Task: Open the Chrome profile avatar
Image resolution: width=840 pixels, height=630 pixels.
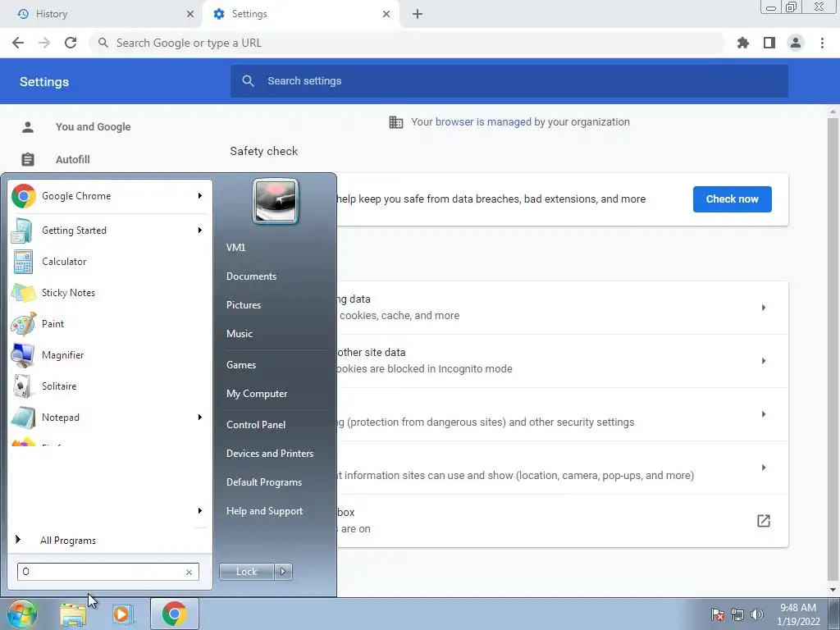Action: point(796,43)
